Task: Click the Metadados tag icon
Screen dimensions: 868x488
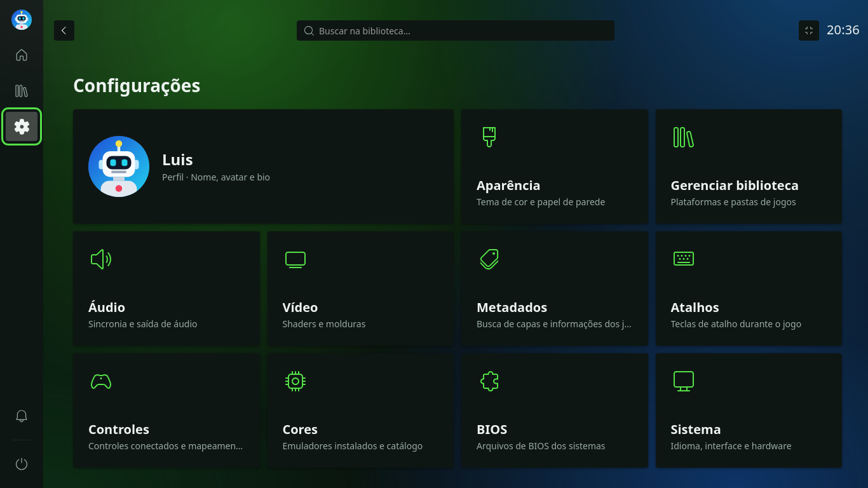Action: [x=489, y=259]
